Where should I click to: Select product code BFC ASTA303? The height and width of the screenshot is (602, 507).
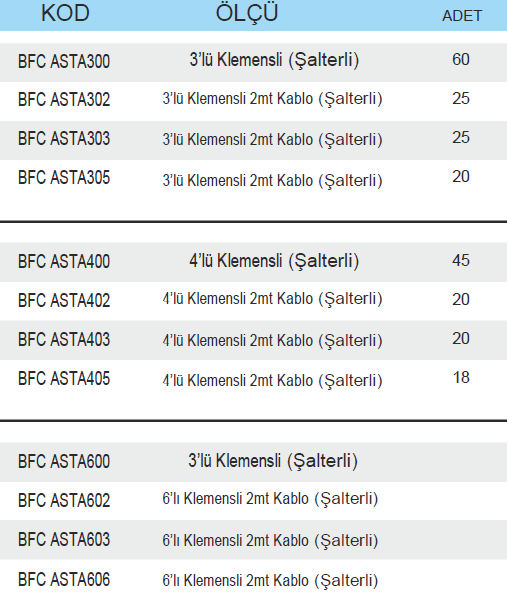tap(64, 139)
